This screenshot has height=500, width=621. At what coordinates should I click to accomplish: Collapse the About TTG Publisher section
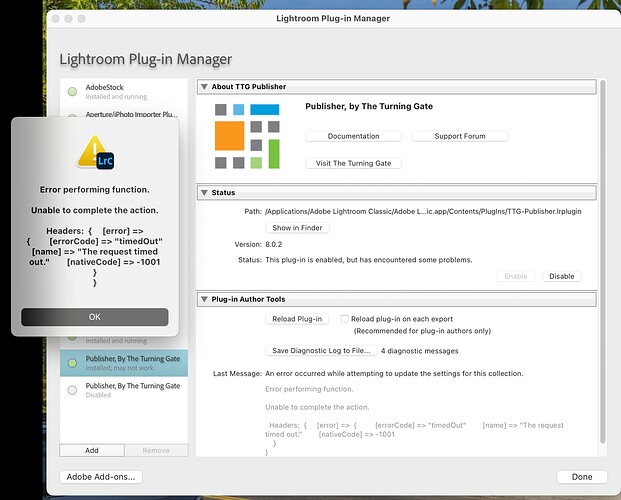[x=205, y=87]
